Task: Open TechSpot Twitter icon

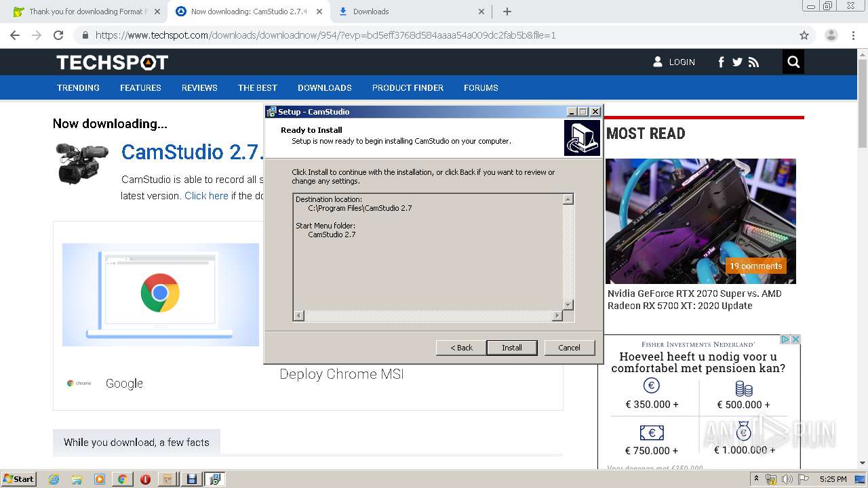Action: (737, 62)
